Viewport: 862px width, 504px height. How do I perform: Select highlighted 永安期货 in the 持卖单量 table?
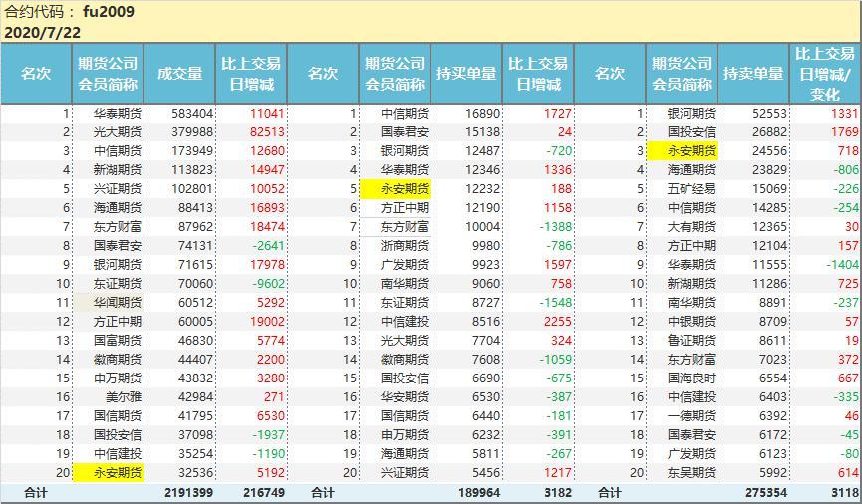pos(683,151)
